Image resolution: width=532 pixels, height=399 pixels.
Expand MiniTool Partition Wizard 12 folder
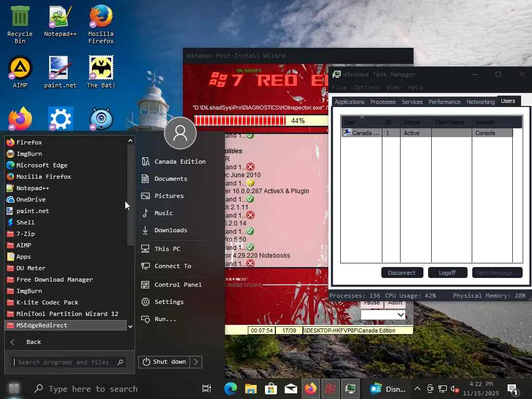[x=66, y=314]
